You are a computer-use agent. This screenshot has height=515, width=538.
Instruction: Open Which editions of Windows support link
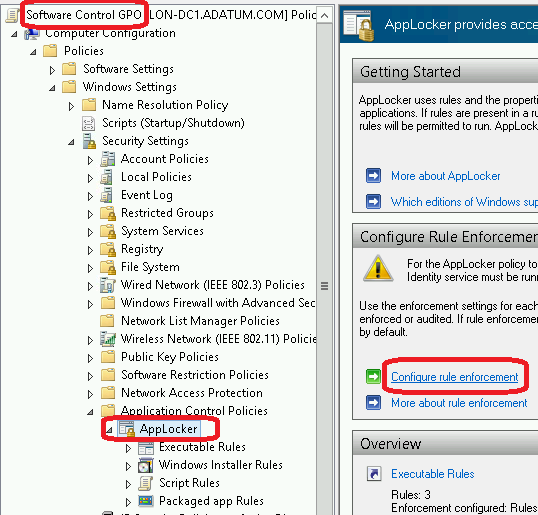coord(464,202)
